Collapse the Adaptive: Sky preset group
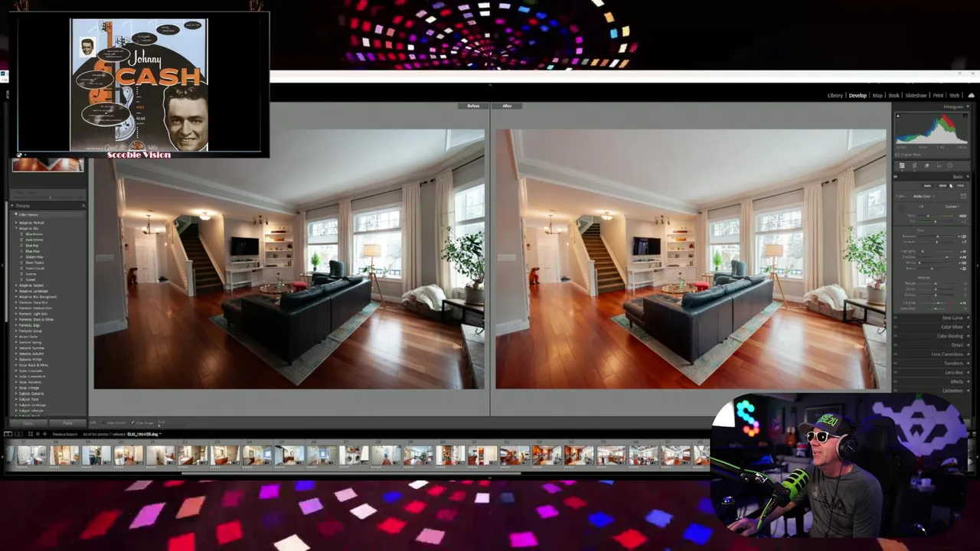The height and width of the screenshot is (551, 980). [16, 228]
